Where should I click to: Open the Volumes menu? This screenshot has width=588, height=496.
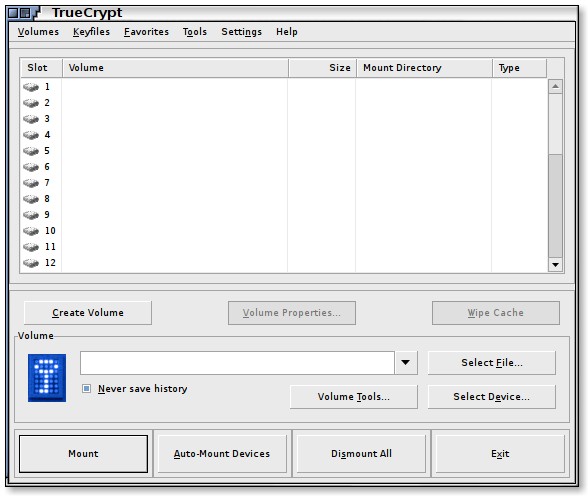(x=38, y=32)
